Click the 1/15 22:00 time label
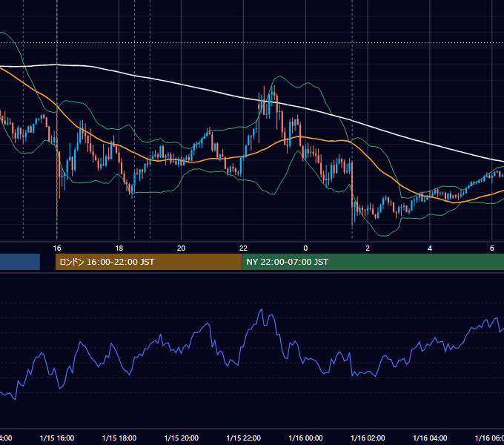Viewport: 504px width, 445px height. click(x=244, y=438)
